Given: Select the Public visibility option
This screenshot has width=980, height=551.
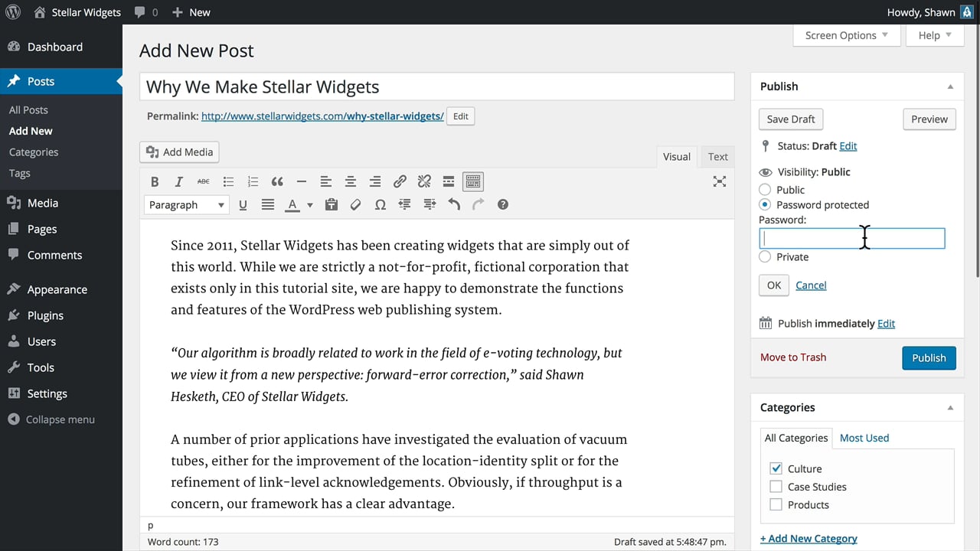Looking at the screenshot, I should [765, 190].
